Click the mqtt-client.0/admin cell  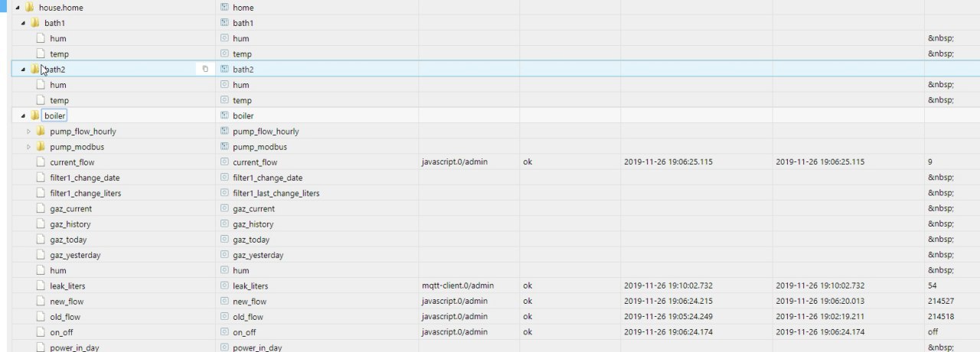(458, 285)
